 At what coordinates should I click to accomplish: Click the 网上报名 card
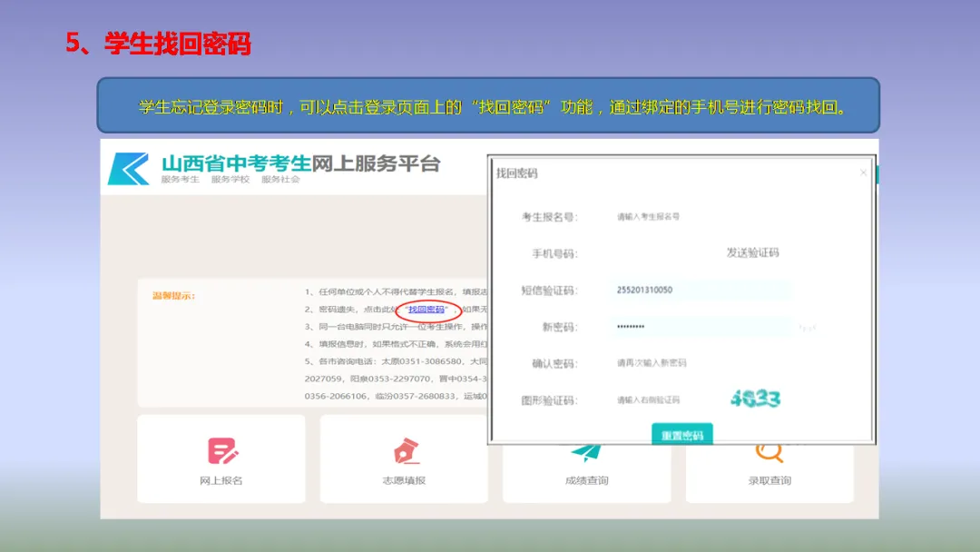tap(220, 458)
